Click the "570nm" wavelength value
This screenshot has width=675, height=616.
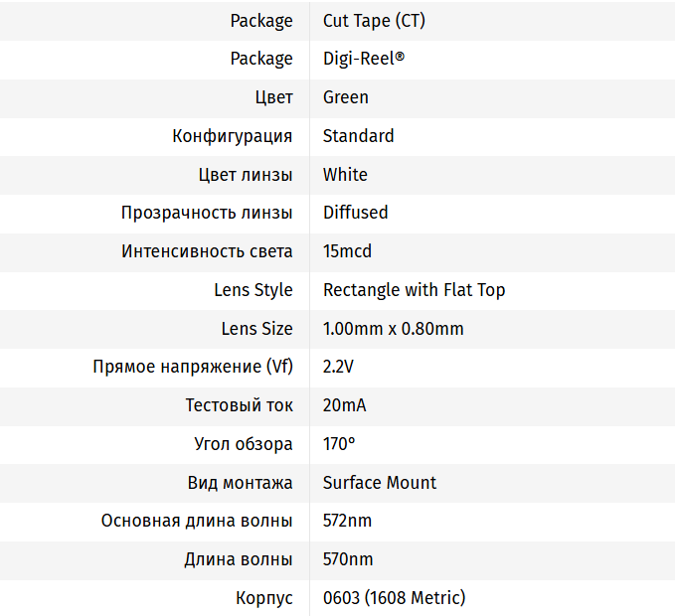(348, 559)
